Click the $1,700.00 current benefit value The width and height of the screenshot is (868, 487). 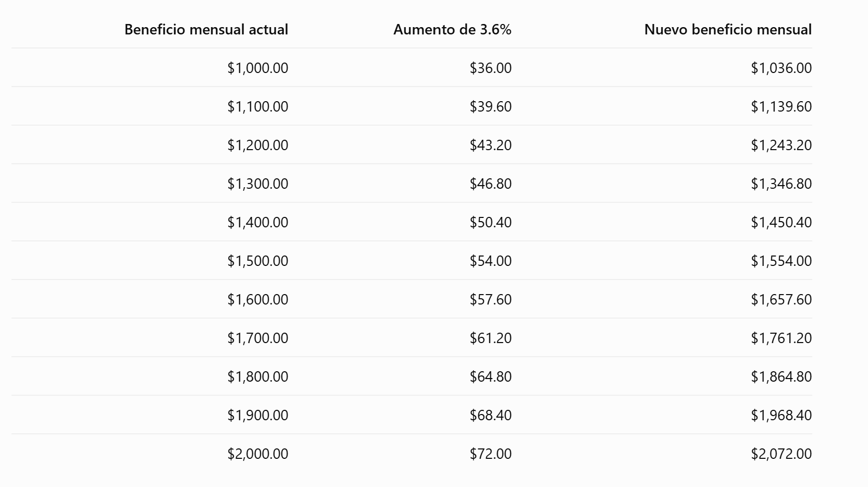tap(258, 338)
